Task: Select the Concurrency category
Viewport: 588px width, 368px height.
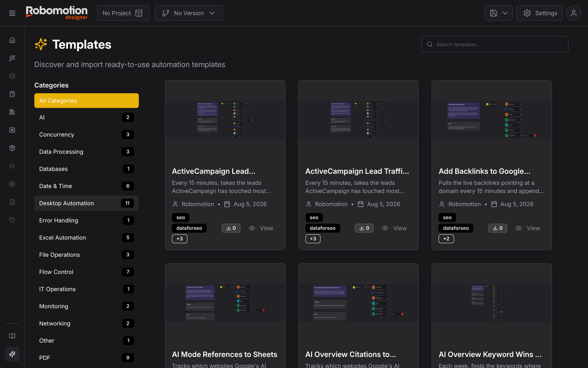Action: tap(87, 135)
